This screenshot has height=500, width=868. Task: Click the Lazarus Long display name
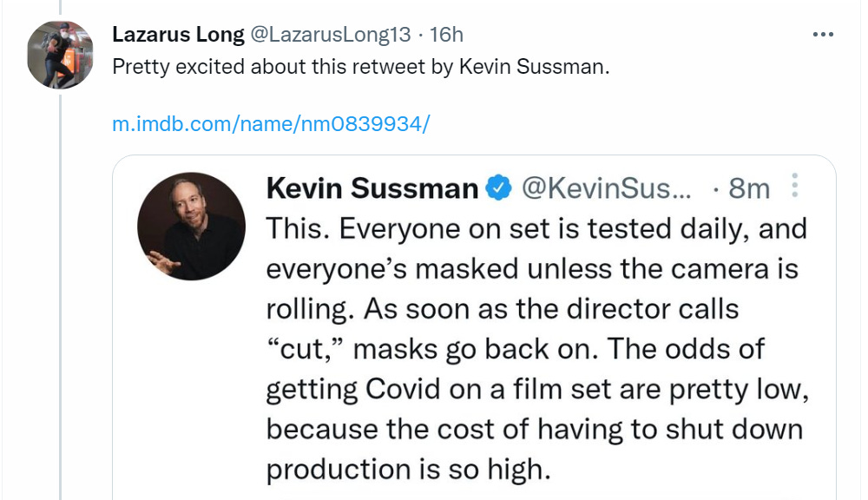point(178,35)
